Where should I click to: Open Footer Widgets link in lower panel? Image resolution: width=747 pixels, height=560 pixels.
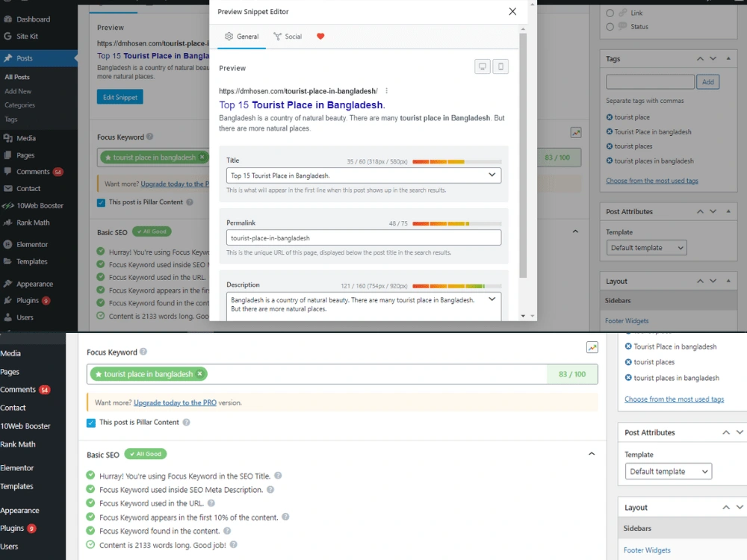[x=647, y=550]
